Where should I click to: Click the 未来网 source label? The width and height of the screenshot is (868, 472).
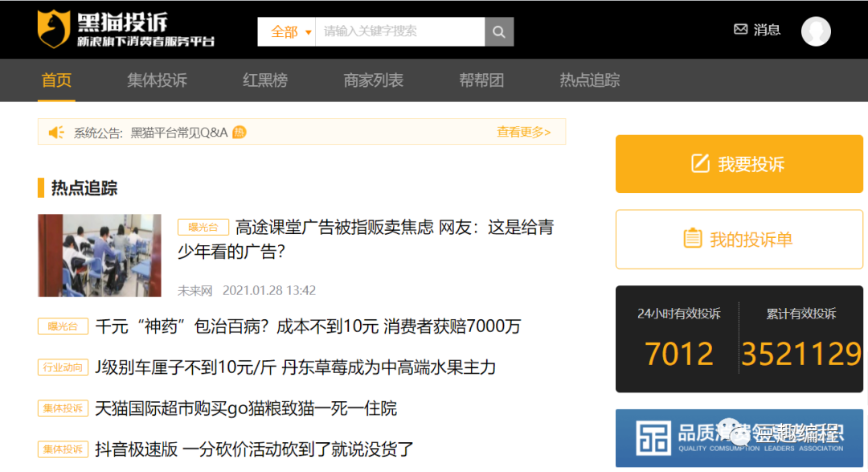point(194,291)
